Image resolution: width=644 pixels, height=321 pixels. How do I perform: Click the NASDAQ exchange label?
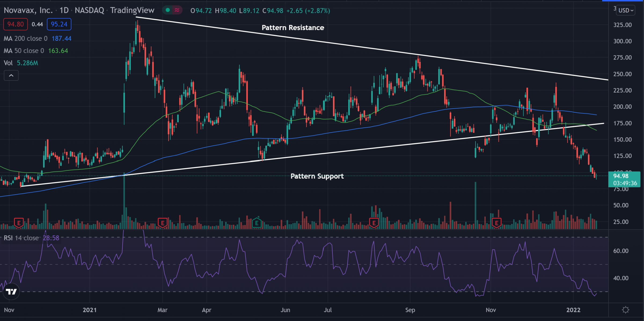pyautogui.click(x=89, y=10)
